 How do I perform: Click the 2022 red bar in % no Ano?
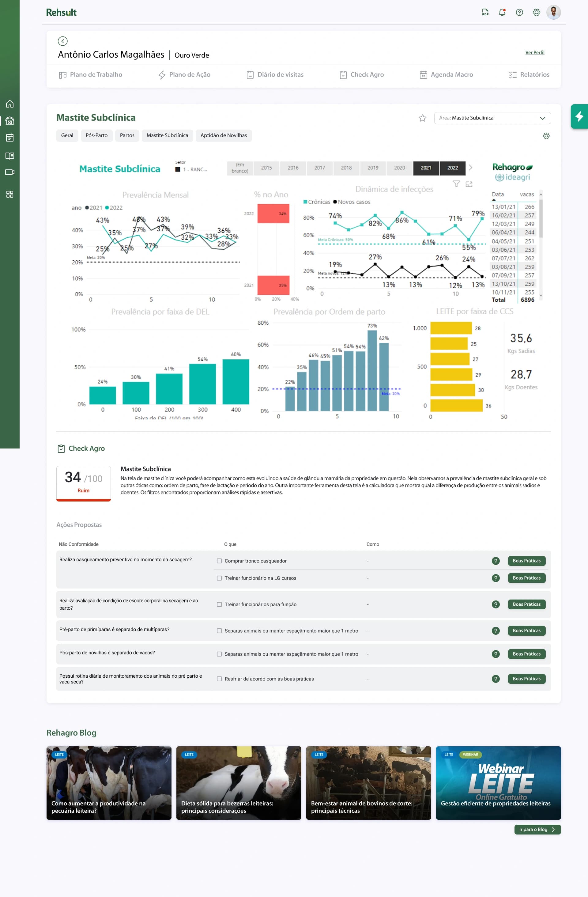[x=273, y=213]
